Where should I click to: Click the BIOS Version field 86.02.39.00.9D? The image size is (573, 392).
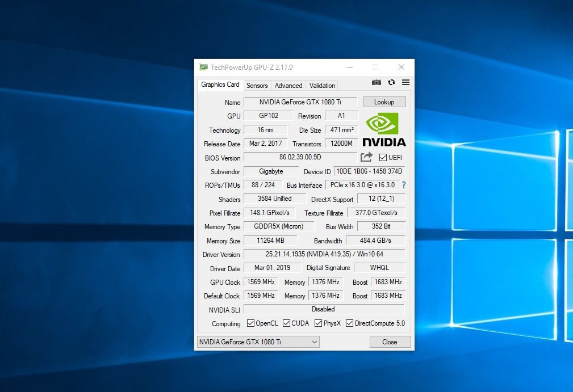pos(300,157)
